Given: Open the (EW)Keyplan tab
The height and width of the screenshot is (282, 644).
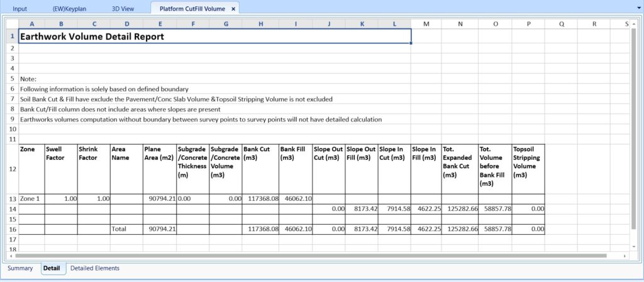Looking at the screenshot, I should (69, 8).
